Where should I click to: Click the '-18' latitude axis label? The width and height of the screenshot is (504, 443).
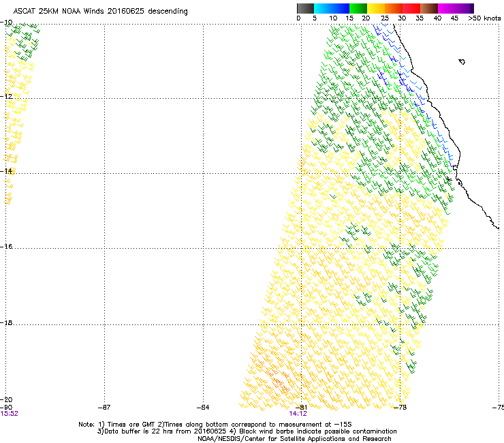pyautogui.click(x=6, y=322)
